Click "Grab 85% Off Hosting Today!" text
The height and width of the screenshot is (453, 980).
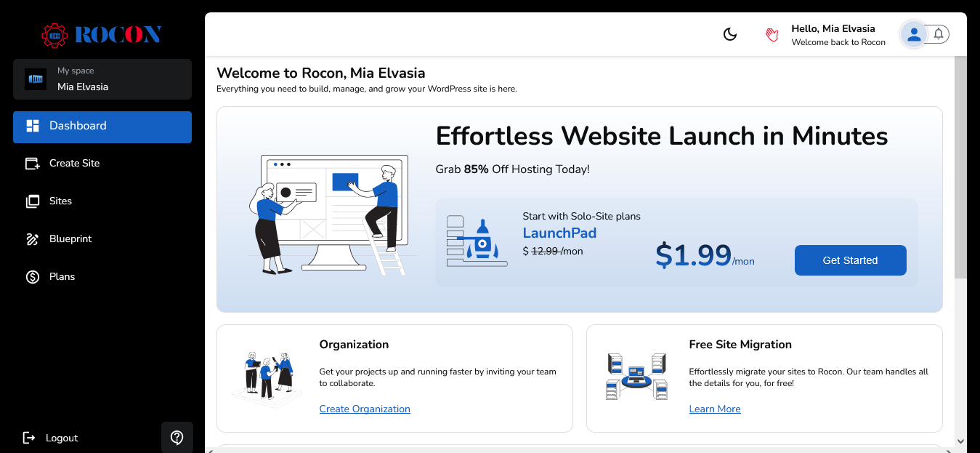pos(513,169)
